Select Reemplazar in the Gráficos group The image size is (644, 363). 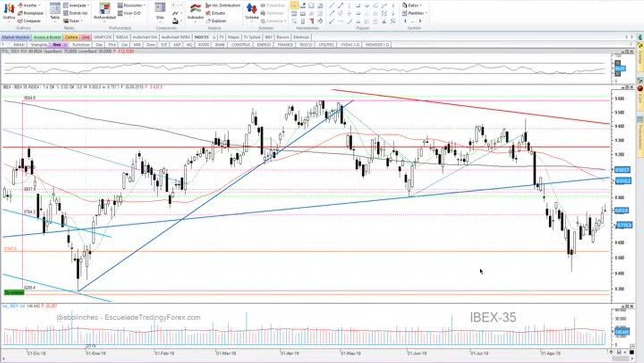pyautogui.click(x=30, y=13)
